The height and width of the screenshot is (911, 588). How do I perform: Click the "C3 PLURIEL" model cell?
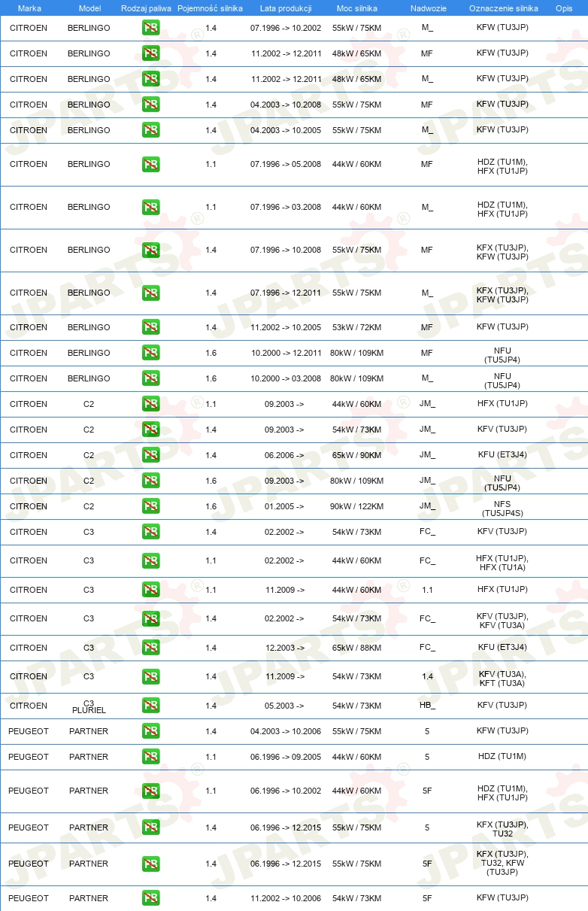point(89,707)
